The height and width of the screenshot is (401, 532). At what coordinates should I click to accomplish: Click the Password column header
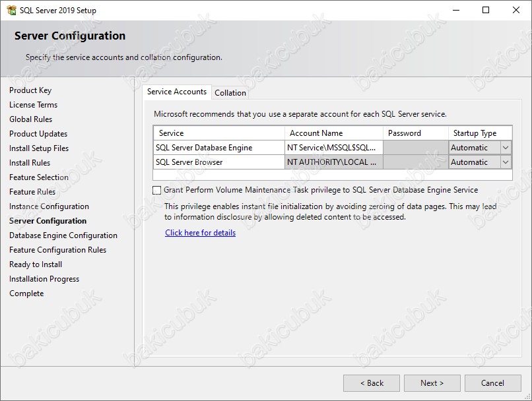click(416, 133)
